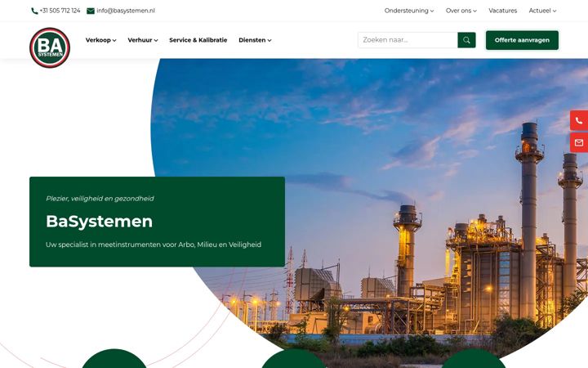Expand the Verkoop menu
The width and height of the screenshot is (588, 368).
[101, 40]
